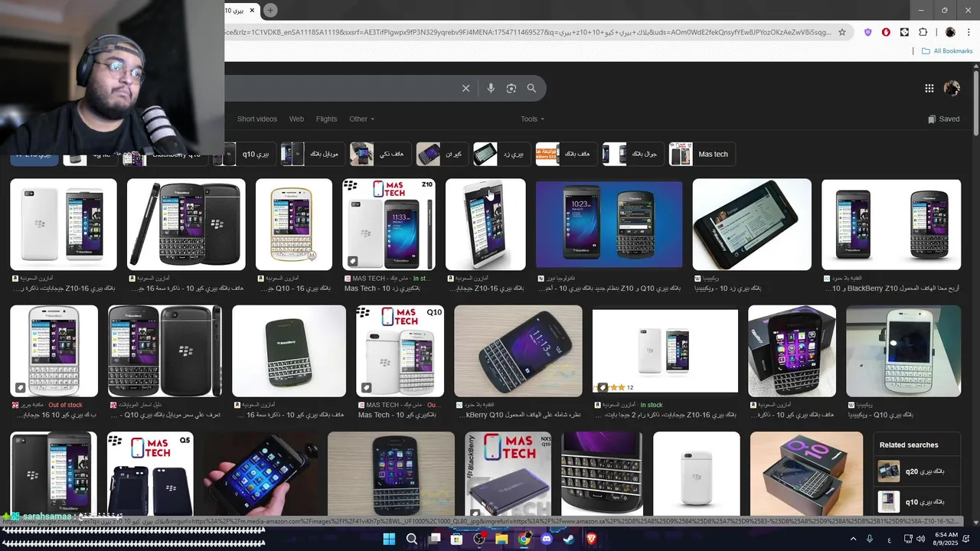980x551 pixels.
Task: Click the taskbar microphone indicator
Action: pos(870,539)
